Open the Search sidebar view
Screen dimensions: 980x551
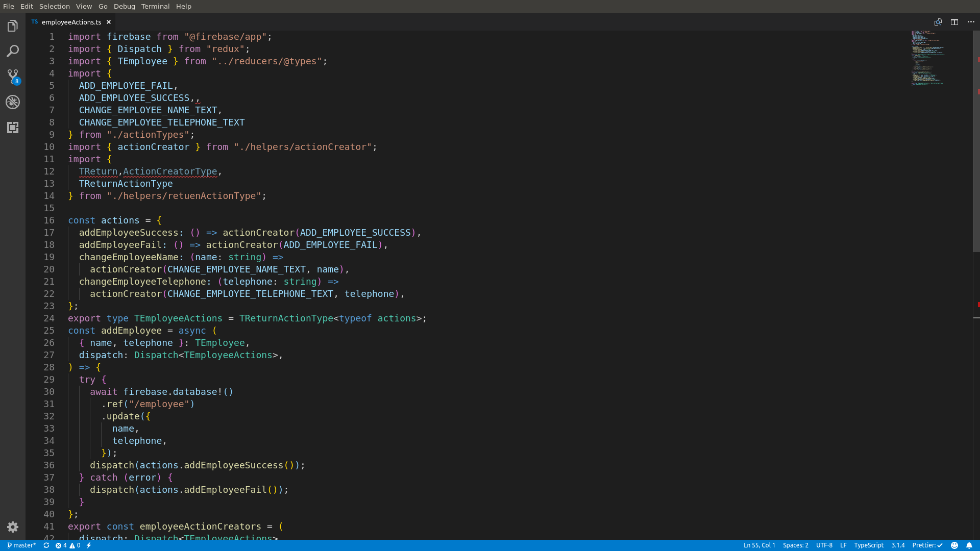tap(13, 51)
